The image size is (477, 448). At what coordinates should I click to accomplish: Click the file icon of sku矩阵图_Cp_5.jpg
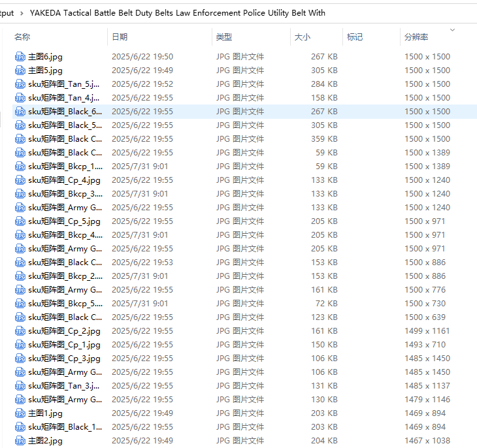coord(20,221)
